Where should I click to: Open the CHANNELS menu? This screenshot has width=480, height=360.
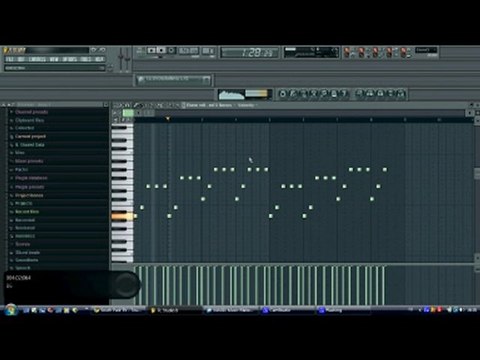click(37, 60)
